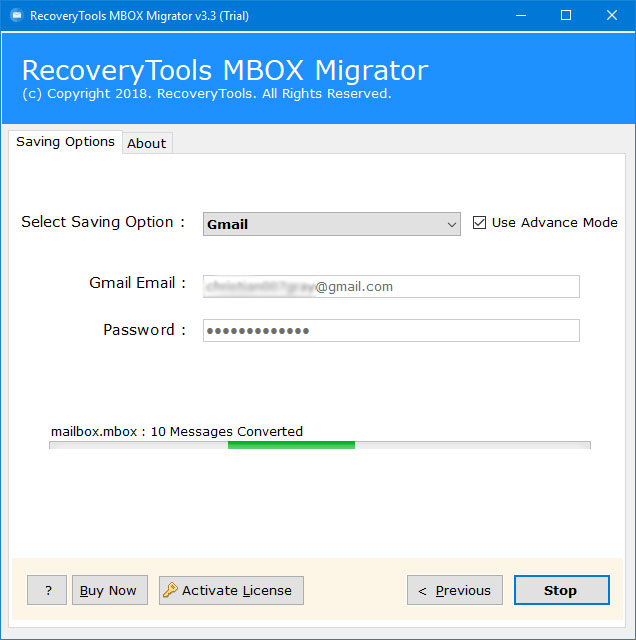Switch to the About tab
The height and width of the screenshot is (640, 636).
click(x=147, y=143)
